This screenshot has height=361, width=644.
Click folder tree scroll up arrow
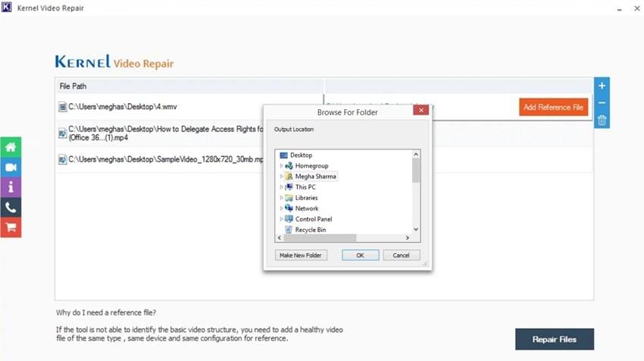[x=416, y=154]
